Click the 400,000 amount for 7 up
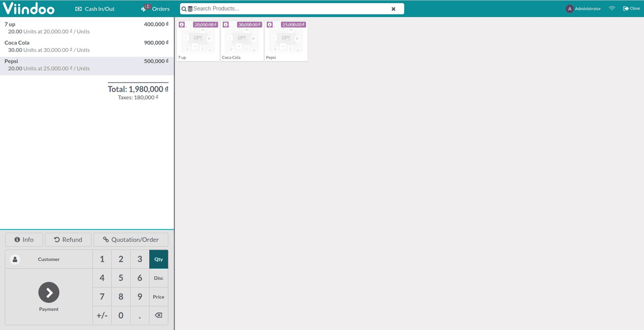Screen dimensions: 644x330 [157, 24]
